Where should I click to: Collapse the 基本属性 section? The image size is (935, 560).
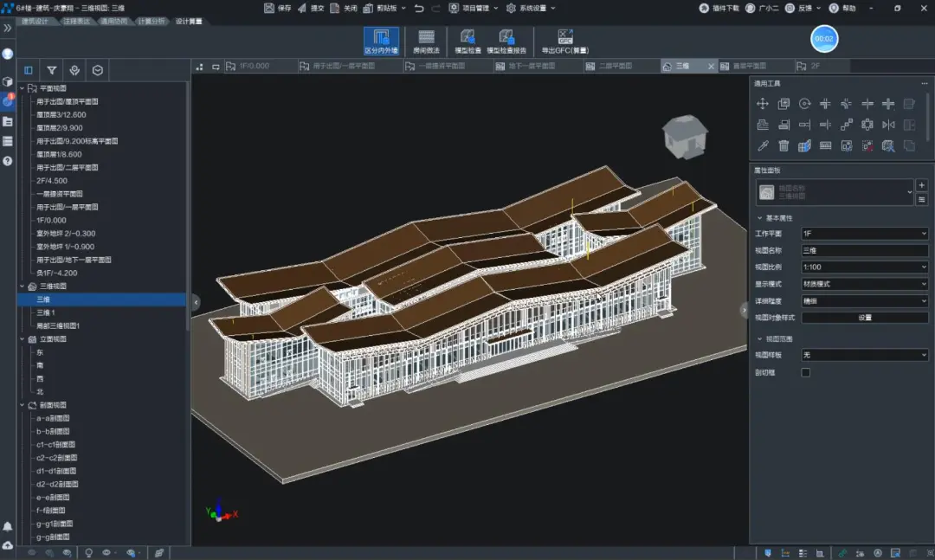760,218
